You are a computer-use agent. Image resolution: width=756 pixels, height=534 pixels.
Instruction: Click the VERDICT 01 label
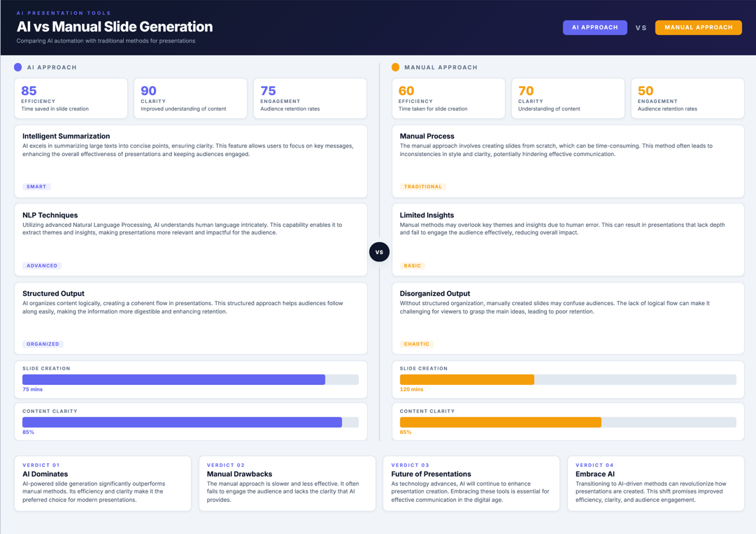click(x=41, y=465)
